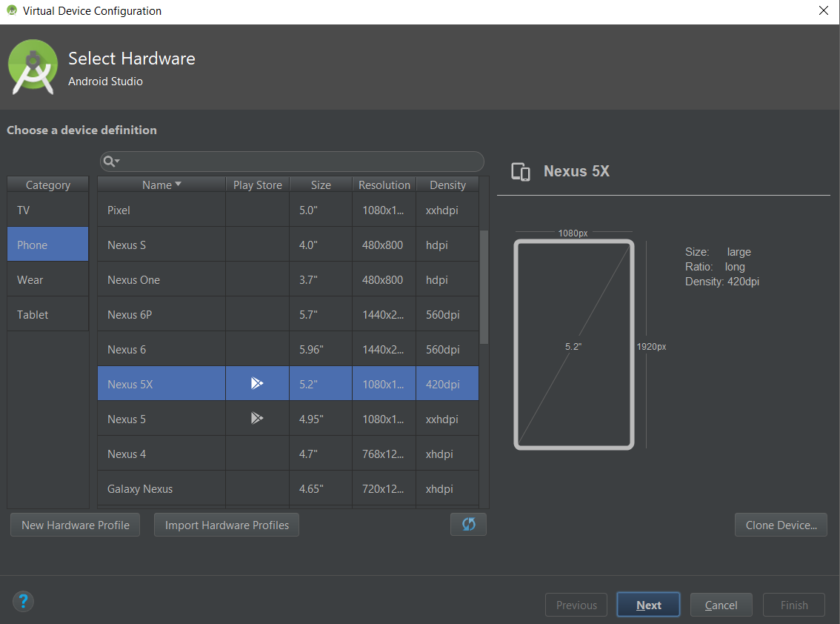Select the Nexus 4 row
Screen dimensions: 840x624
tap(161, 453)
